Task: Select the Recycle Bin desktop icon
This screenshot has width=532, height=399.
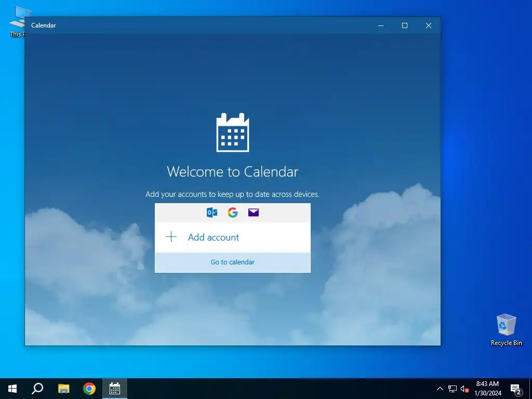Action: pos(506,330)
